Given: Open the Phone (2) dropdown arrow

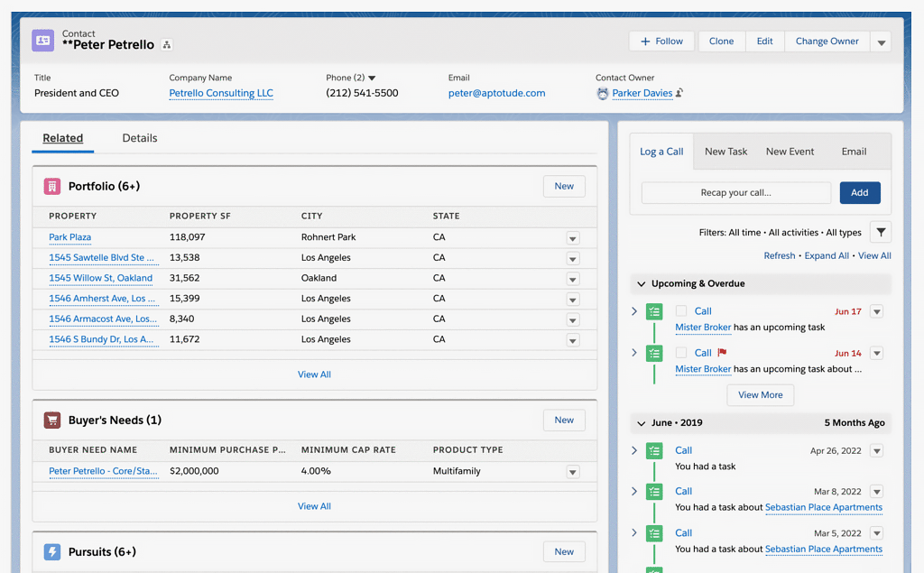Looking at the screenshot, I should tap(372, 79).
